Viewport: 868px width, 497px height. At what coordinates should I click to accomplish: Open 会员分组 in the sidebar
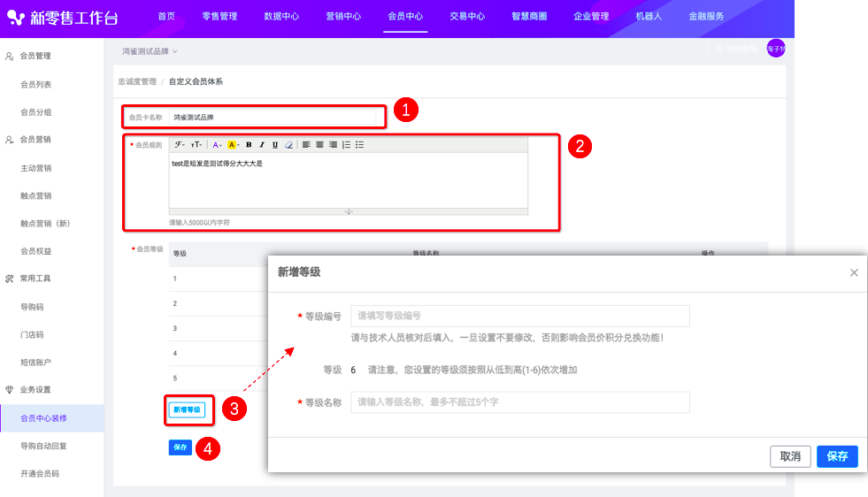36,112
